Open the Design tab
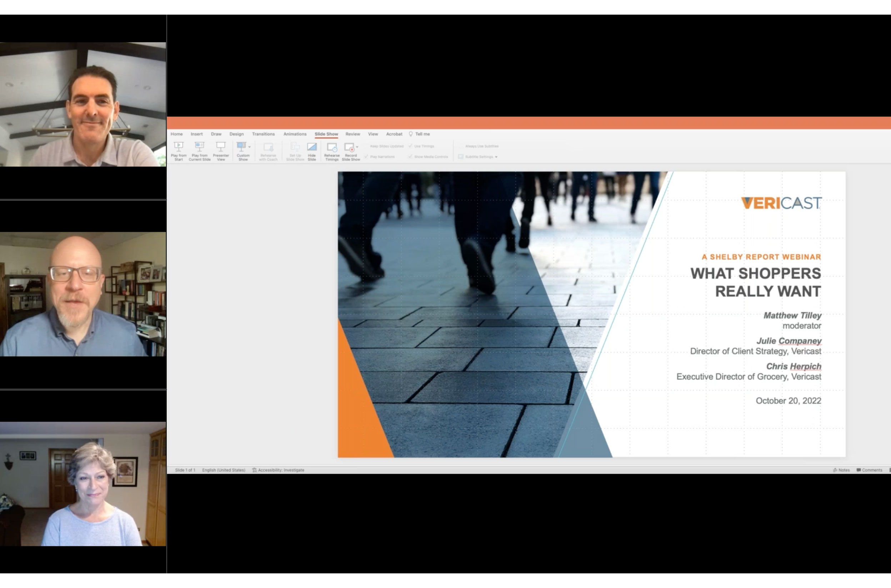Image resolution: width=891 pixels, height=588 pixels. (236, 134)
